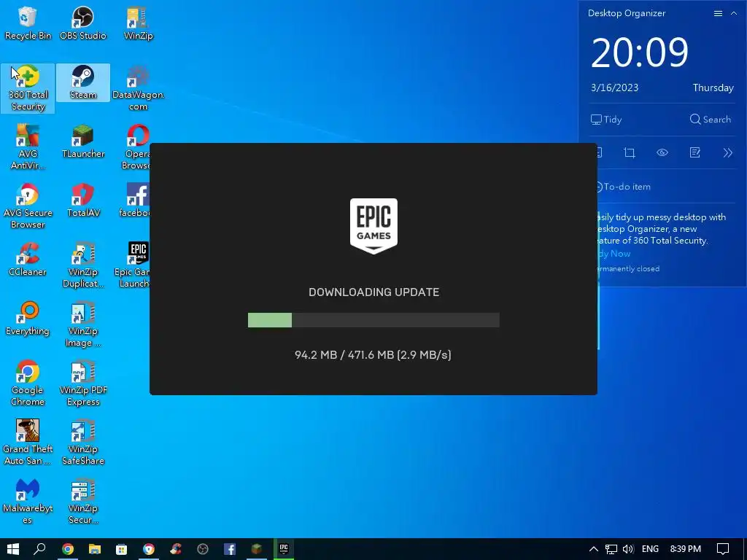Click Search in Desktop Organizer
The image size is (747, 560).
tap(710, 120)
